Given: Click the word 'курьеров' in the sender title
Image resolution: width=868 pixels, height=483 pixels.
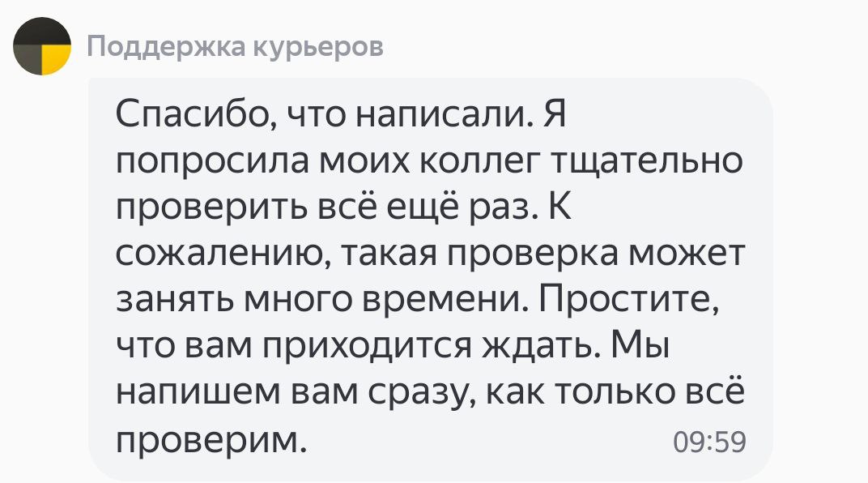Looking at the screenshot, I should [x=319, y=48].
